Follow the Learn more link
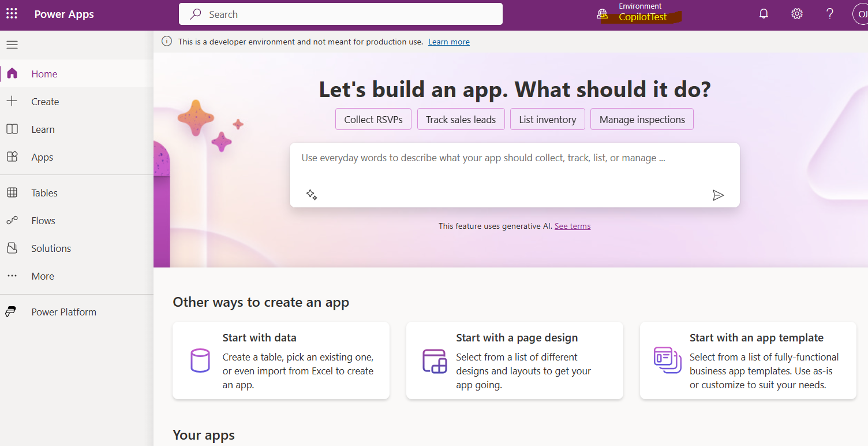Viewport: 868px width, 446px height. pos(448,42)
